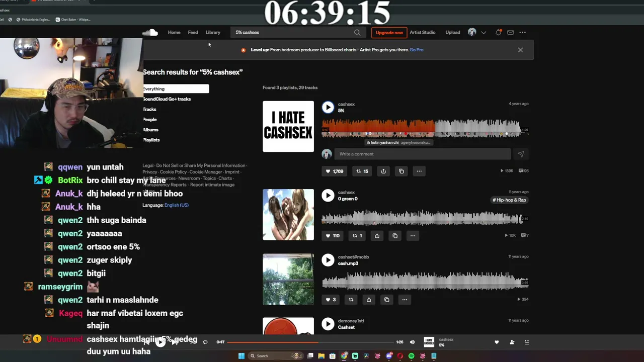The width and height of the screenshot is (644, 362).
Task: Click the magnifier search icon
Action: click(x=357, y=32)
